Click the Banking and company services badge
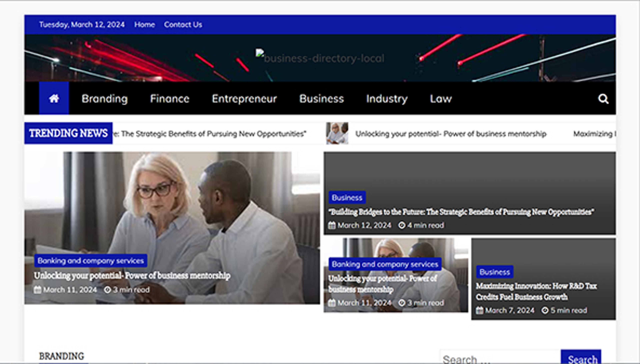 [91, 260]
